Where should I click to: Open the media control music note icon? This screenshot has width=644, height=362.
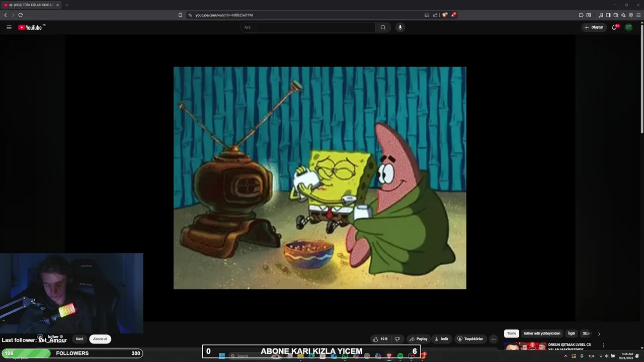pos(601,15)
